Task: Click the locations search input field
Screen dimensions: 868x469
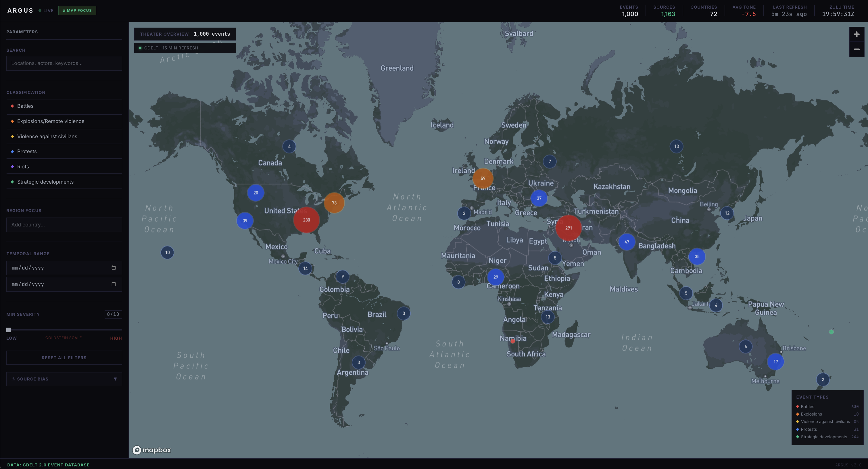Action: 64,63
